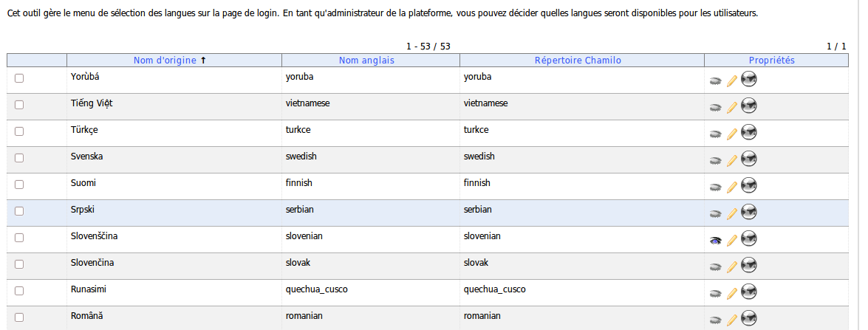Show Yorùbá language with closed eye icon

(x=715, y=80)
